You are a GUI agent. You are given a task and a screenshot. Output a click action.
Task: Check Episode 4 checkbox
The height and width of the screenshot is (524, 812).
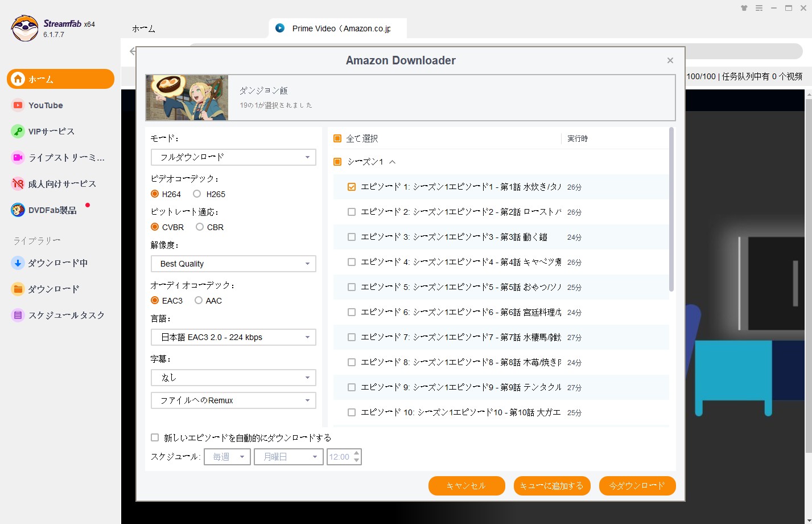click(352, 262)
